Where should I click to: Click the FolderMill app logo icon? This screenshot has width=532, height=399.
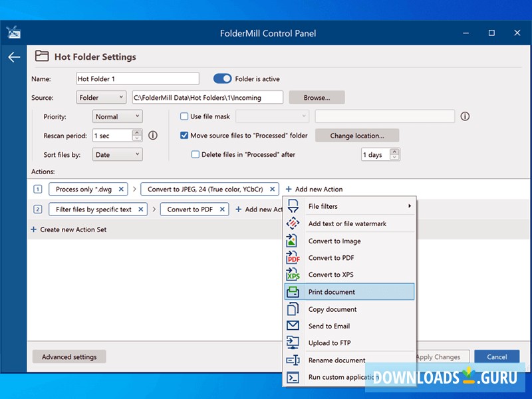13,33
